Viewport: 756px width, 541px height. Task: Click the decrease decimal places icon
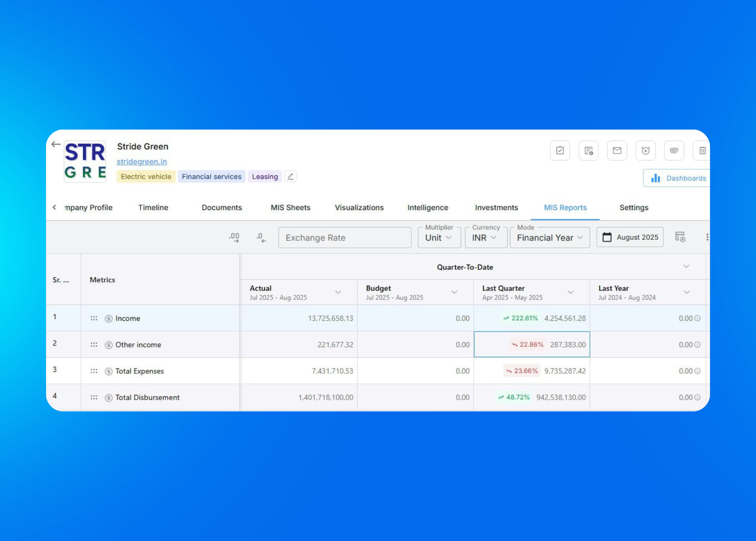coord(261,238)
